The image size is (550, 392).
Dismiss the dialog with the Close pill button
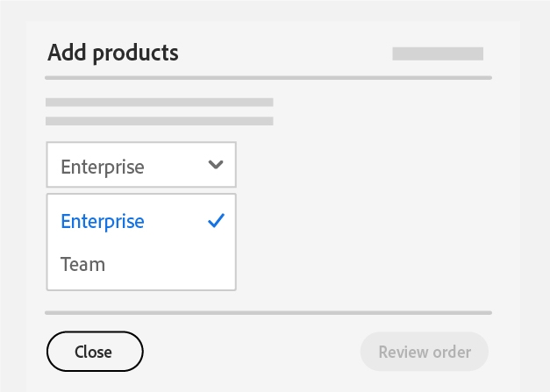point(94,353)
